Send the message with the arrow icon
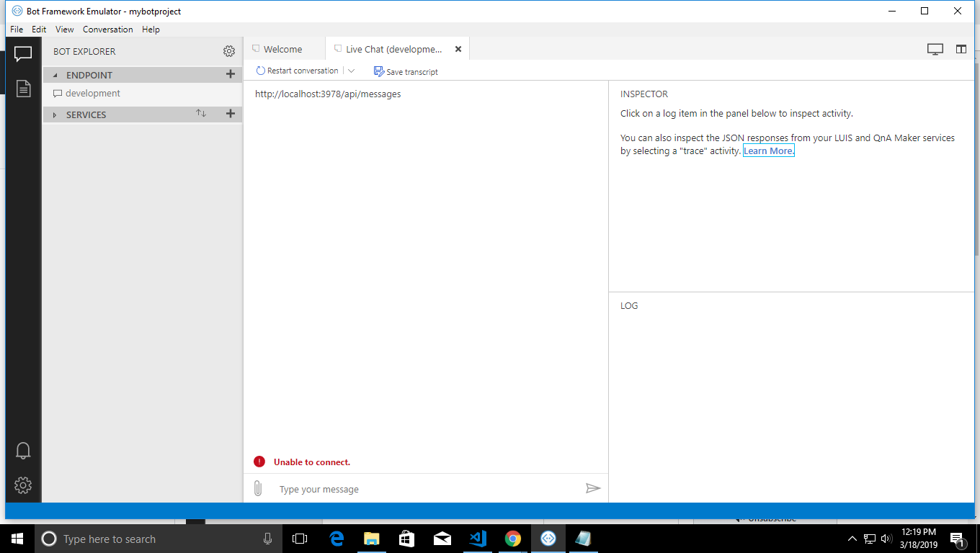Screen dimensions: 980x553 click(593, 488)
